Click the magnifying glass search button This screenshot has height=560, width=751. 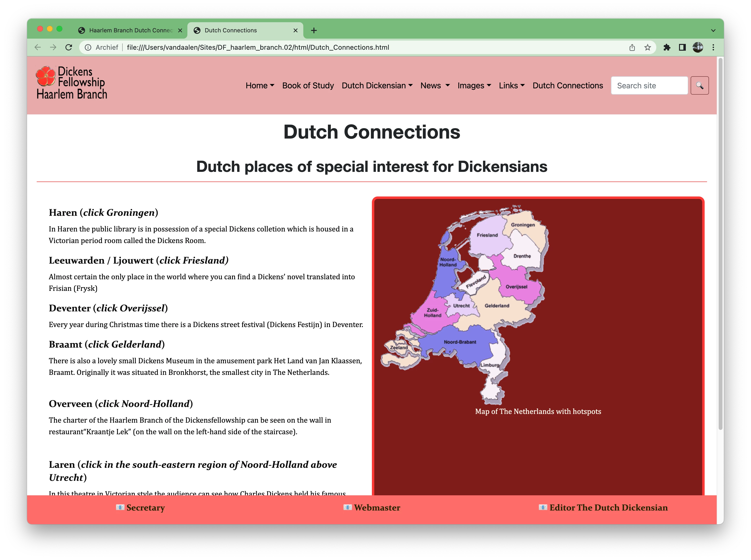(700, 85)
